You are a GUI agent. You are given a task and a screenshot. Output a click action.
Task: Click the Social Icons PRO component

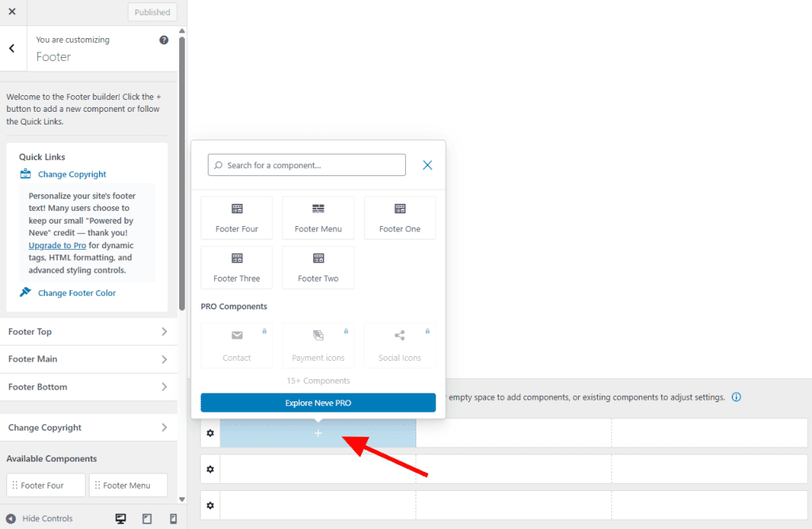click(400, 345)
